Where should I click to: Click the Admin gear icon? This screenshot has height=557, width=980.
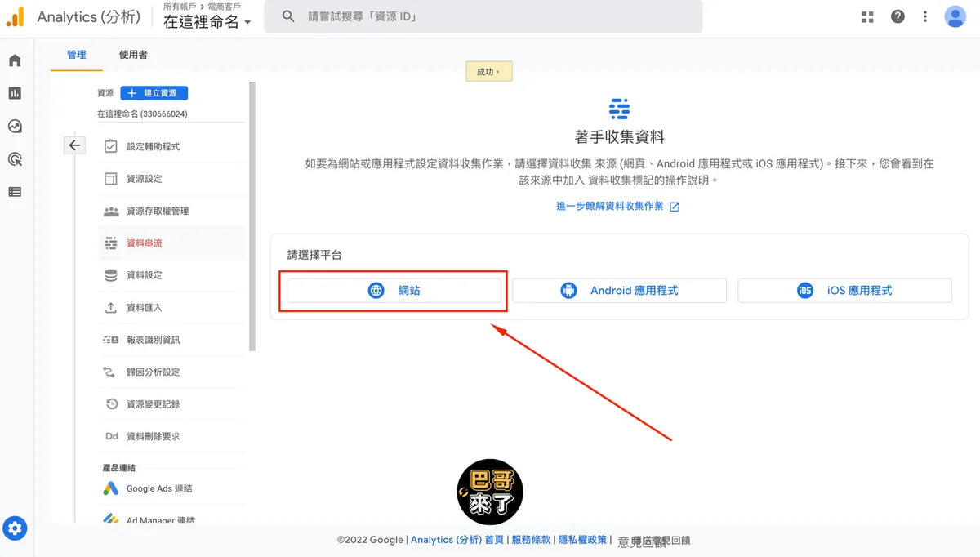[x=15, y=528]
